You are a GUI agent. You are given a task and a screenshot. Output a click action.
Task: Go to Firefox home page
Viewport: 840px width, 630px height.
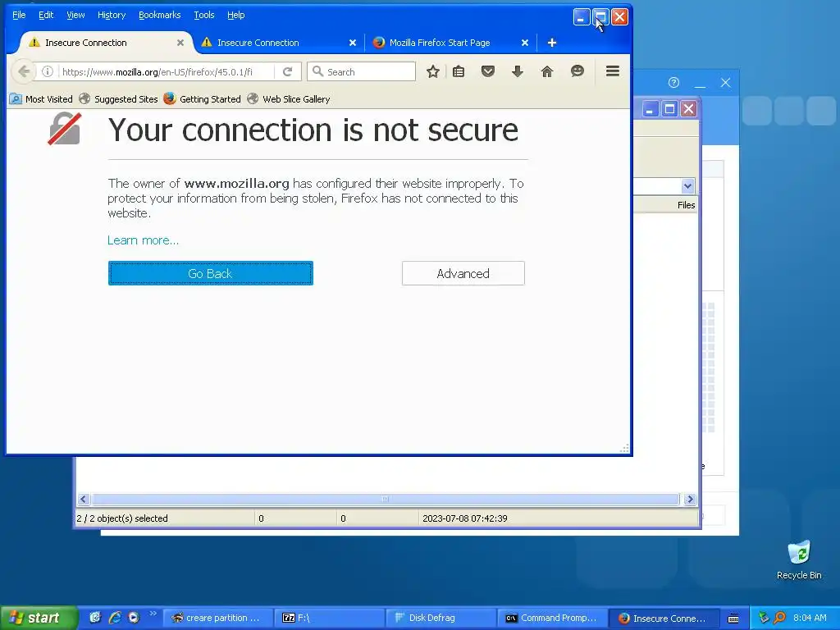point(547,71)
